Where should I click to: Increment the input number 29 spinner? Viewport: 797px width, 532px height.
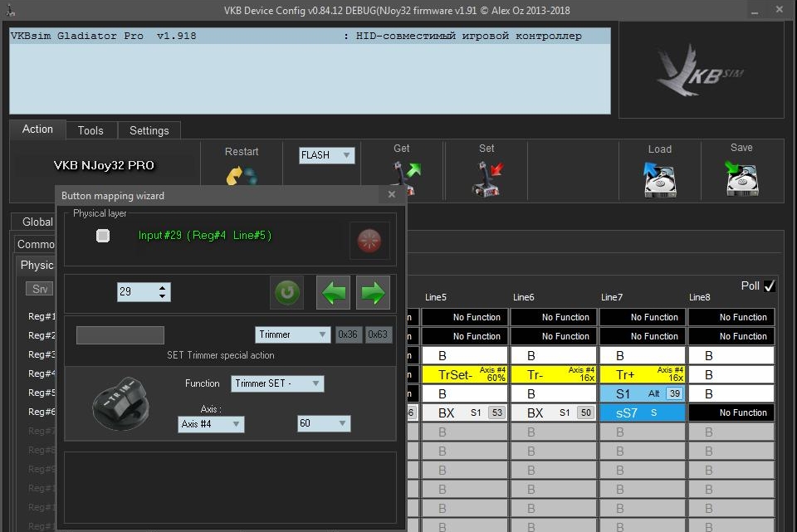click(162, 288)
